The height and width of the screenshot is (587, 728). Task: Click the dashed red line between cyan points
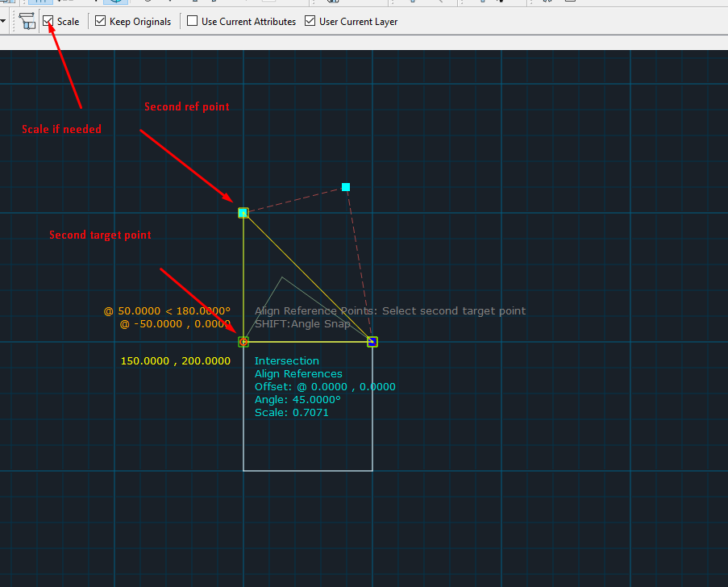click(x=294, y=200)
